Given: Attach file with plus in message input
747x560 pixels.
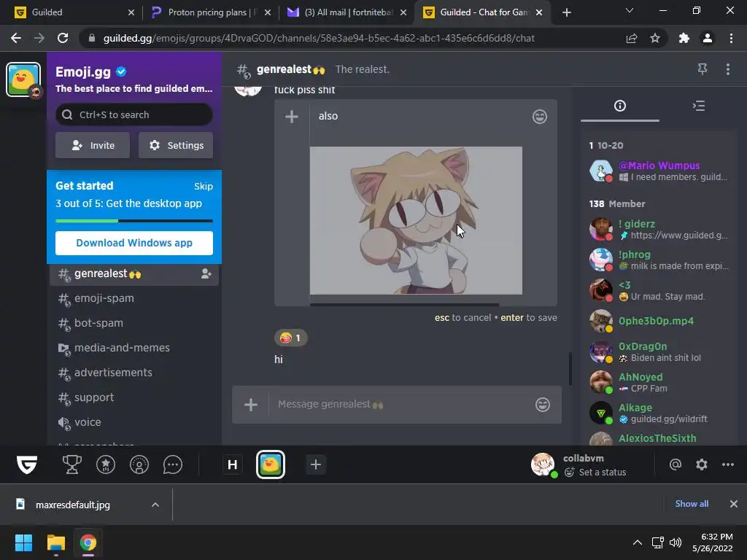Looking at the screenshot, I should (251, 405).
